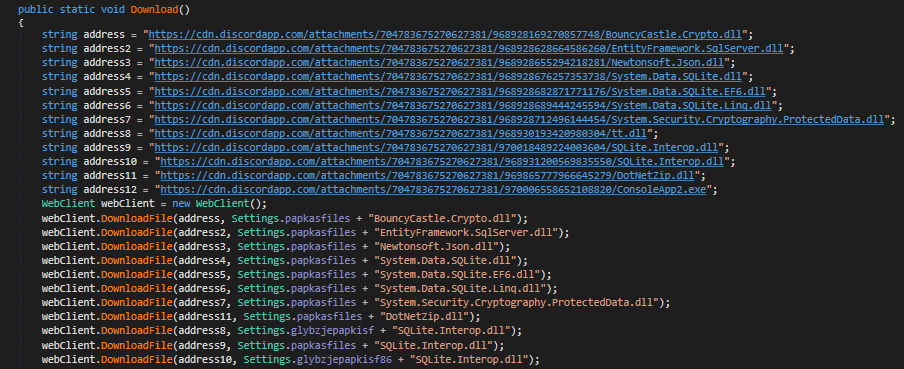Click the variable name address7 declaration

click(x=107, y=119)
